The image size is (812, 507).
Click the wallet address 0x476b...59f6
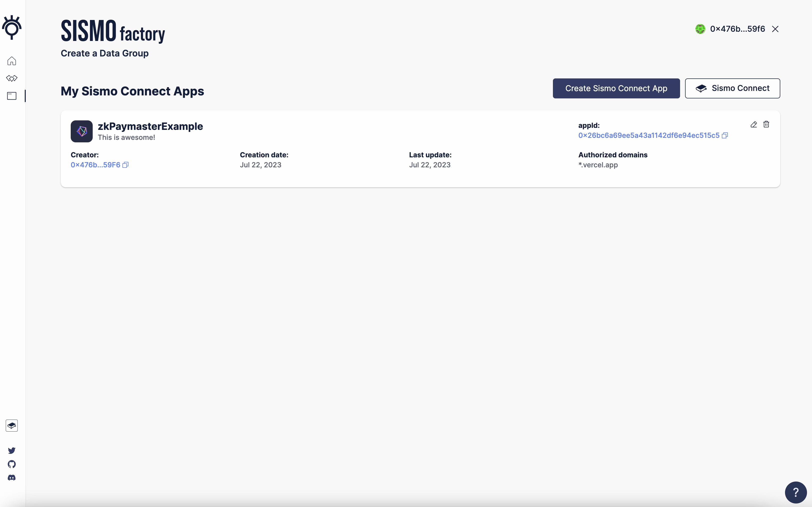[738, 29]
